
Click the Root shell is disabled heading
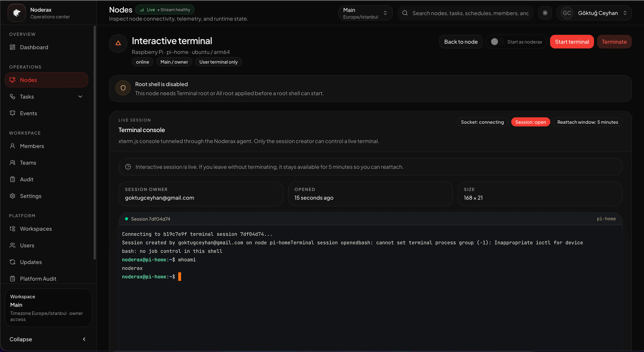(x=162, y=84)
